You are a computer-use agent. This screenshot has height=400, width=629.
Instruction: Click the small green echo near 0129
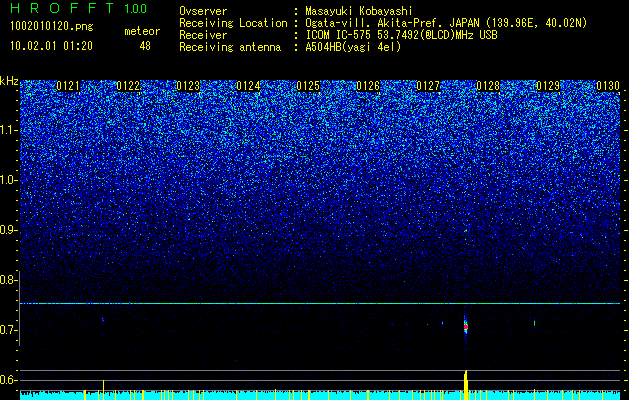[x=534, y=323]
